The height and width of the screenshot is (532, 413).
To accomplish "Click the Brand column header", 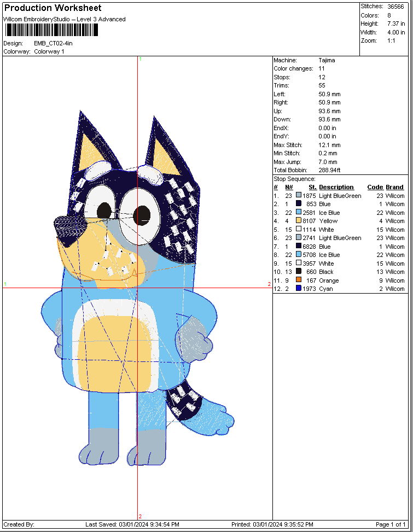I will (x=394, y=187).
